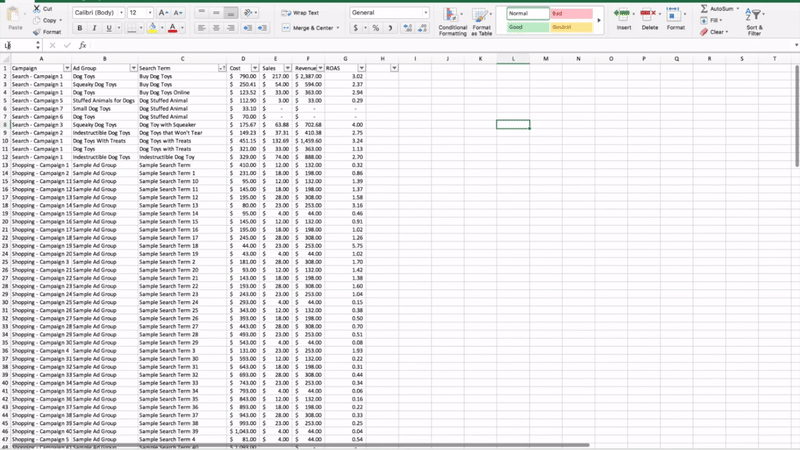The width and height of the screenshot is (800, 450).
Task: Open font color dropdown arrow
Action: [x=182, y=28]
